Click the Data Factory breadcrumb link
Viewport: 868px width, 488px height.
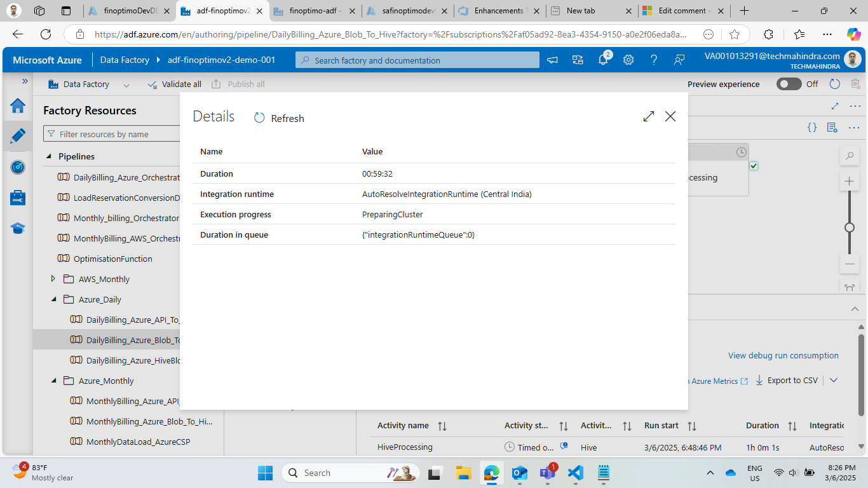(x=125, y=60)
